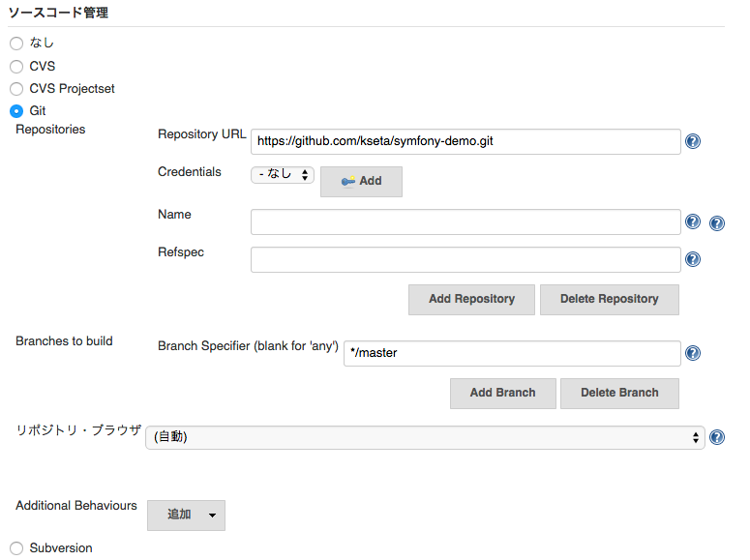Click the Refspec label
The height and width of the screenshot is (560, 750).
181,252
